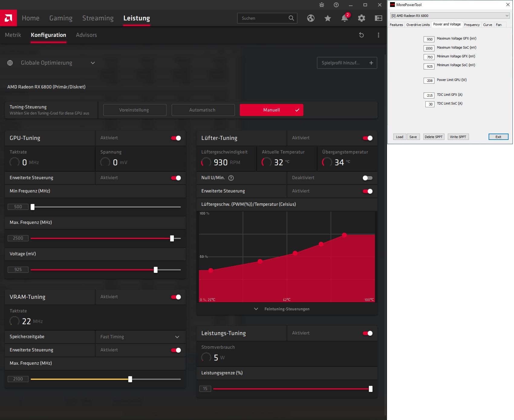Image resolution: width=514 pixels, height=420 pixels.
Task: Click Delete SPPT button
Action: point(434,137)
